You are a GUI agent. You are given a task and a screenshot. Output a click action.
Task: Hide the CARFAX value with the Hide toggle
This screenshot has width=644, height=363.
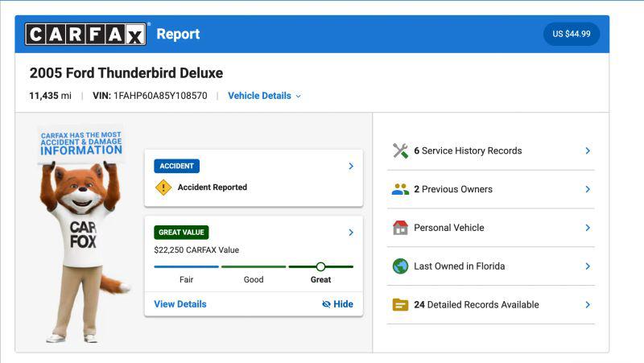(x=337, y=304)
